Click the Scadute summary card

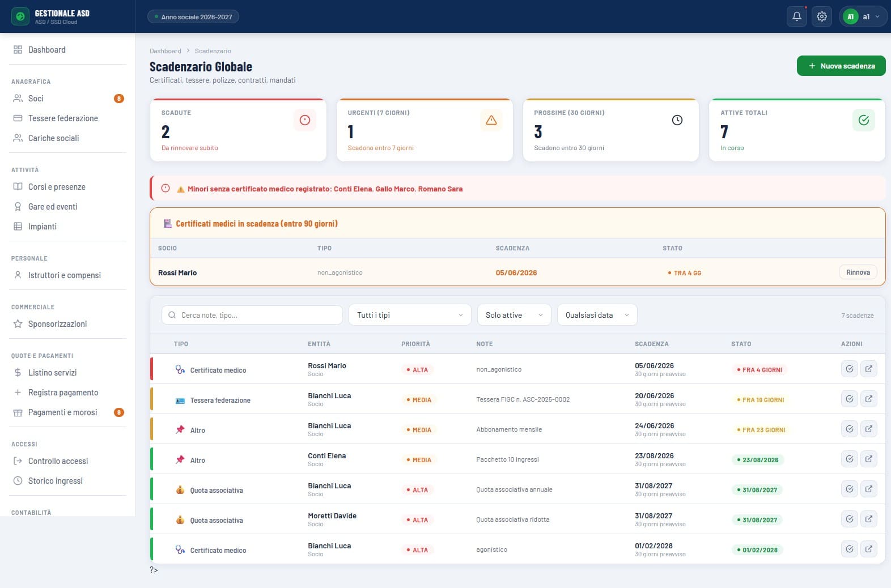[238, 130]
